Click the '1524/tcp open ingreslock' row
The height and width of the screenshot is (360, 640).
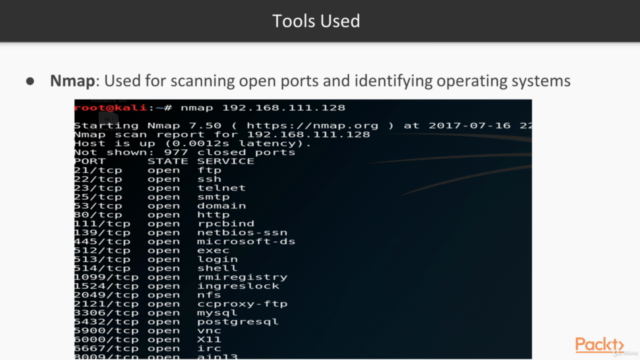click(177, 287)
